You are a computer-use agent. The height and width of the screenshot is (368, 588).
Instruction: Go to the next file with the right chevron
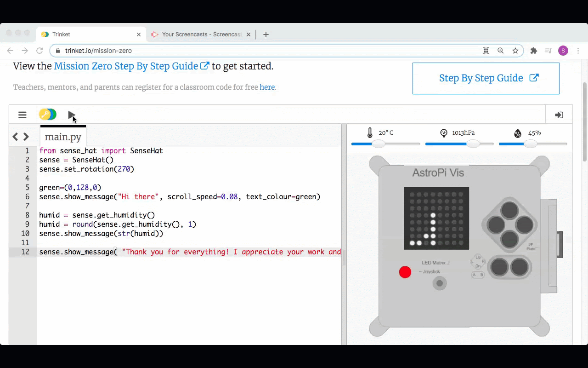pyautogui.click(x=26, y=137)
